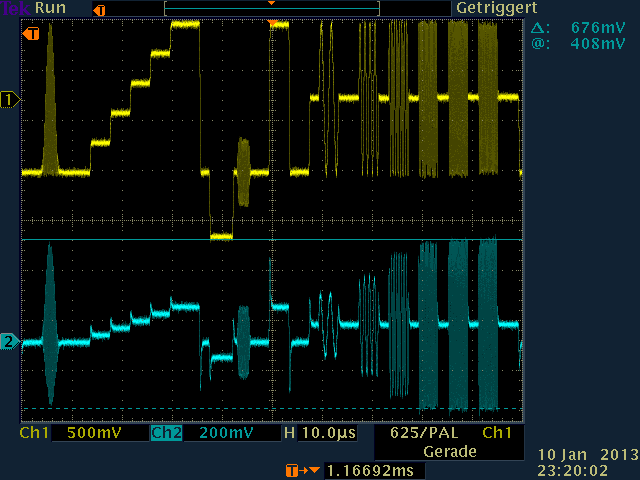Select the Gerade field trigger option
The height and width of the screenshot is (480, 640).
[x=448, y=452]
